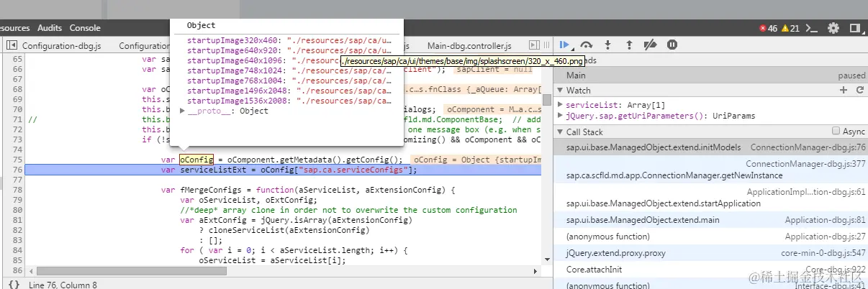Screen dimensions: 868x289
Task: Open ConnectionManager-dbg.js:377 source link
Action: [805, 164]
